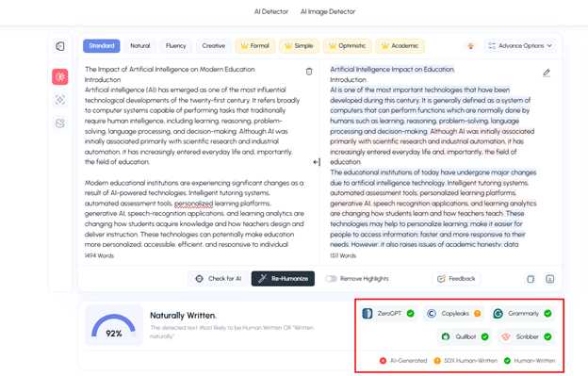Screen dimensions: 588x376
Task: Open the AI Image Detector link
Action: click(328, 11)
